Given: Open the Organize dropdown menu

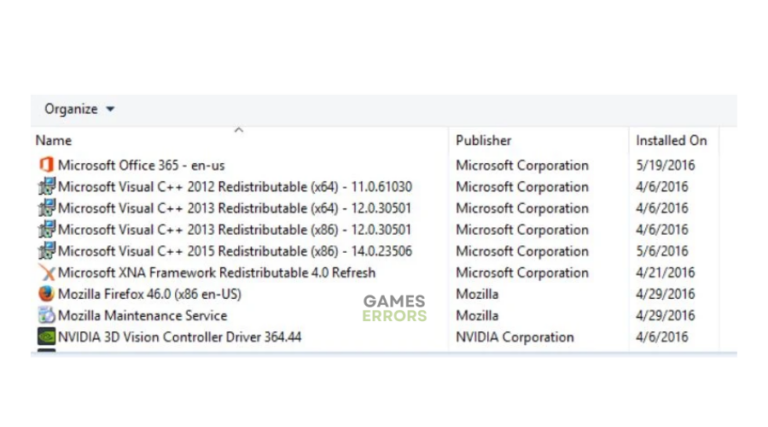Looking at the screenshot, I should [x=79, y=109].
